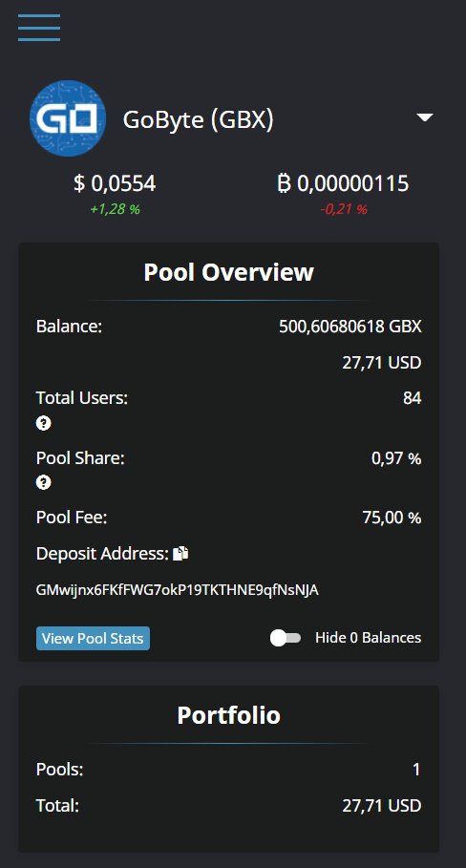This screenshot has height=868, width=466.
Task: Click the Portfolio heading
Action: [228, 714]
